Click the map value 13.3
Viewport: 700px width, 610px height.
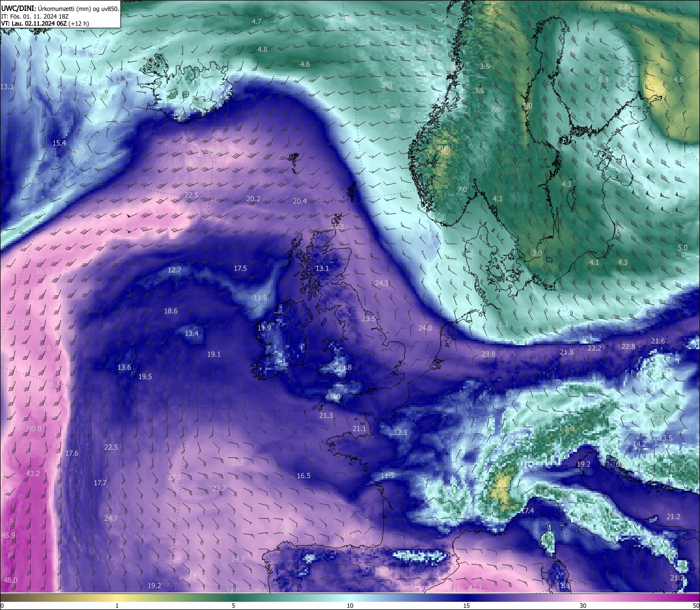pos(7,86)
